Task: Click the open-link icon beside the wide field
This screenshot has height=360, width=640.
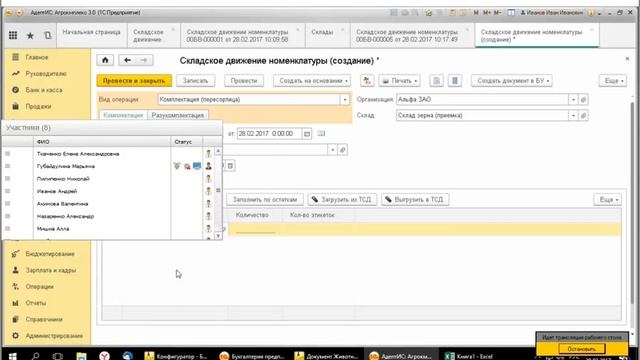Action: point(342,150)
